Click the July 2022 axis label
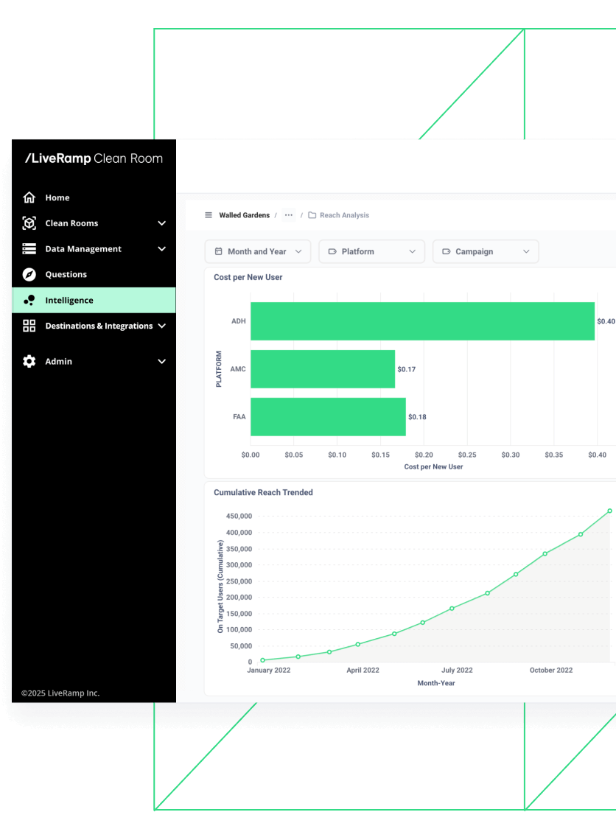This screenshot has height=840, width=616. click(457, 671)
